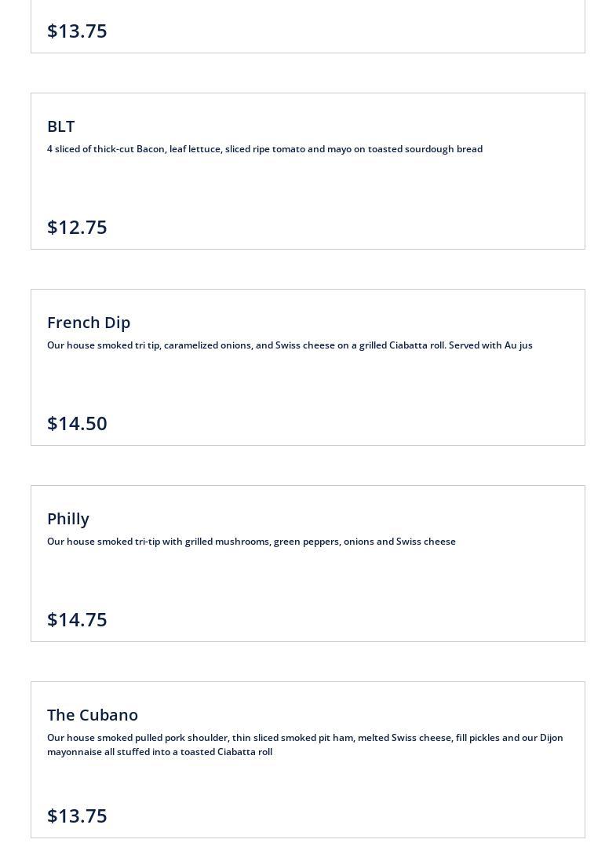Screen dimensions: 616x854
Task: Click "Dijon" in the Cubano description
Action: point(551,738)
